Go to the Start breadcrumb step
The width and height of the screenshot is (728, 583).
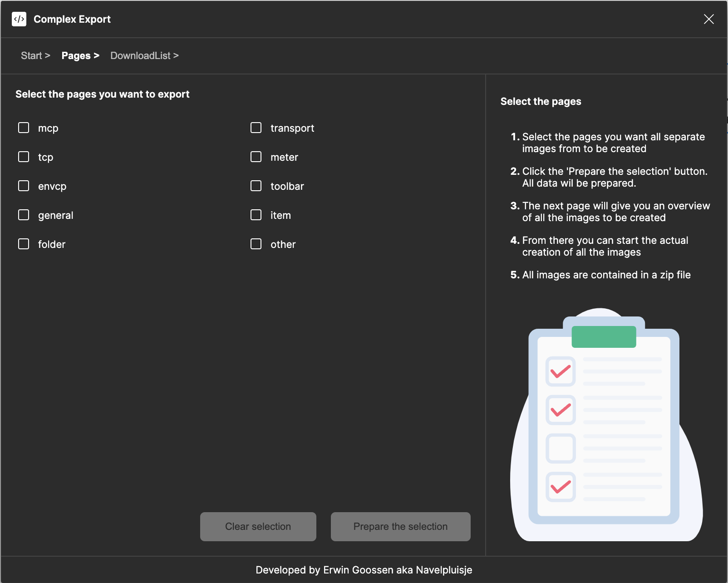click(35, 55)
